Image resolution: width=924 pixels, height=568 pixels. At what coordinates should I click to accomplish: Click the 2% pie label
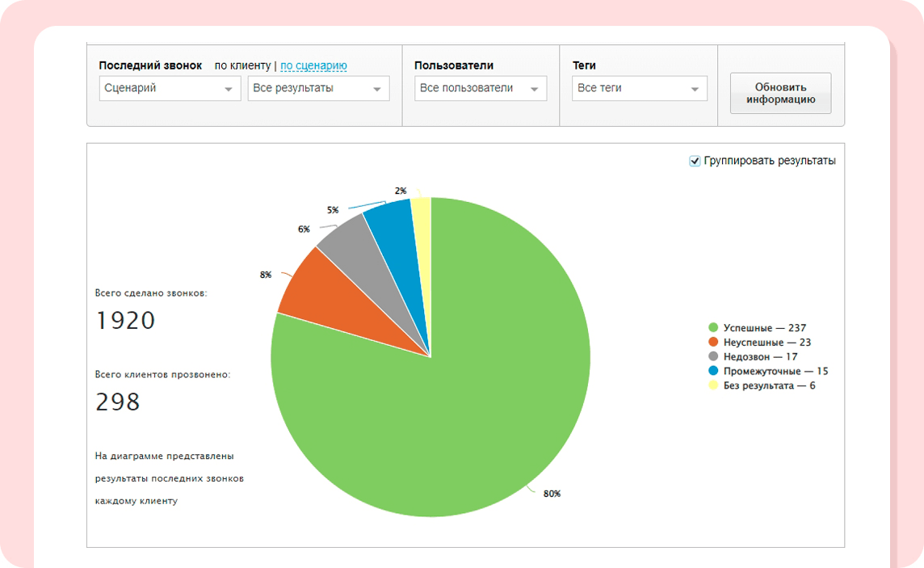[x=401, y=191]
